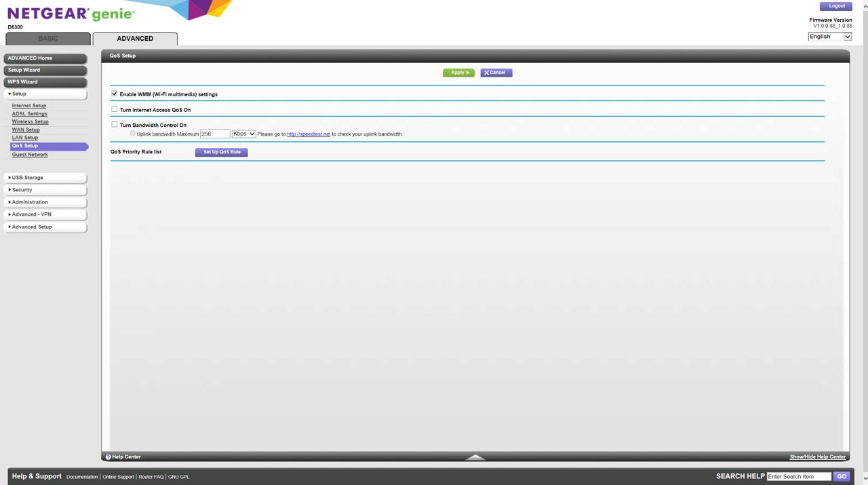The height and width of the screenshot is (485, 868).
Task: Go to Guest Network page
Action: click(x=30, y=155)
